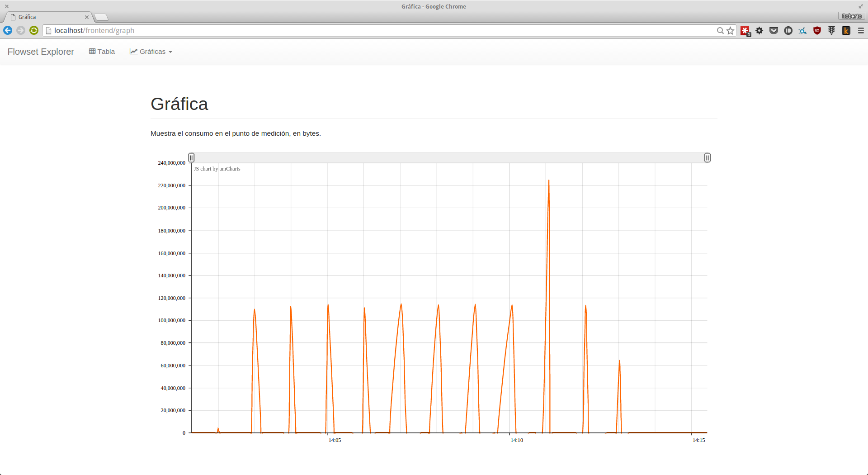Bookmark this page with the star icon
This screenshot has height=475, width=868.
pos(730,31)
